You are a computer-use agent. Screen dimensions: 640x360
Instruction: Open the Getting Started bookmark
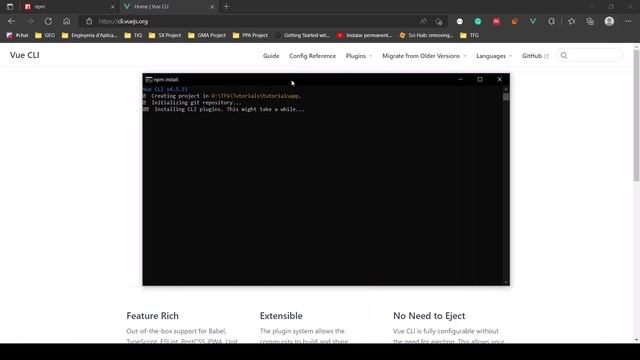click(302, 36)
